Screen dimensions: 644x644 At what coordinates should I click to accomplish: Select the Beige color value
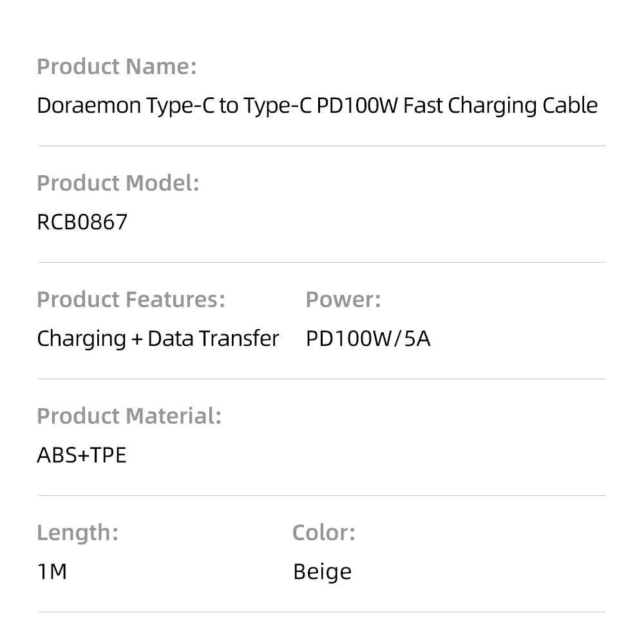(x=322, y=572)
